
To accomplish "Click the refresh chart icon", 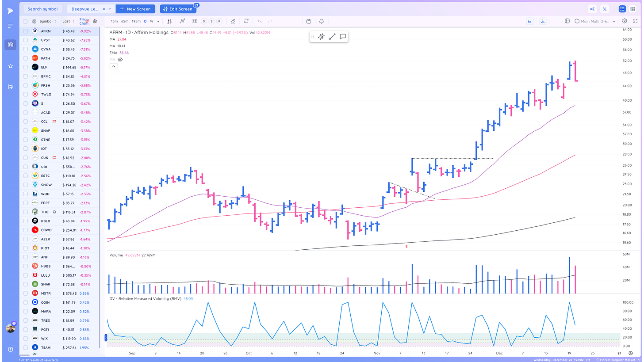I will coord(246,21).
